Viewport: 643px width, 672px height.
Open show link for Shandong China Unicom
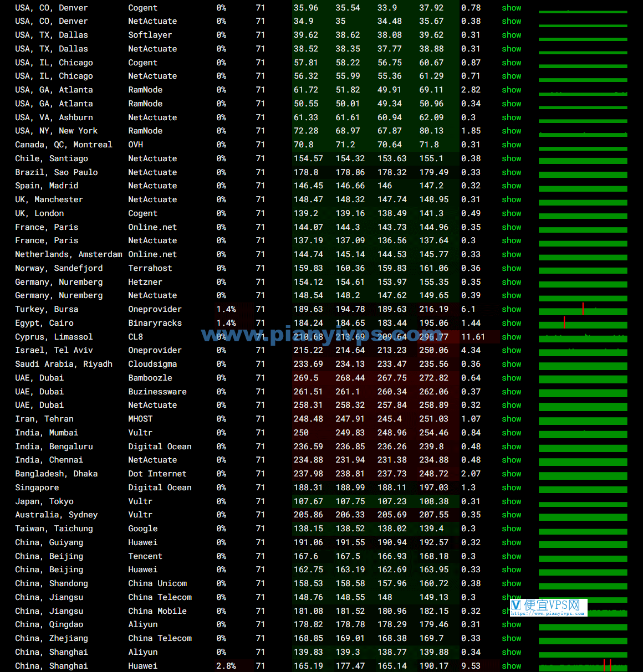pyautogui.click(x=511, y=583)
